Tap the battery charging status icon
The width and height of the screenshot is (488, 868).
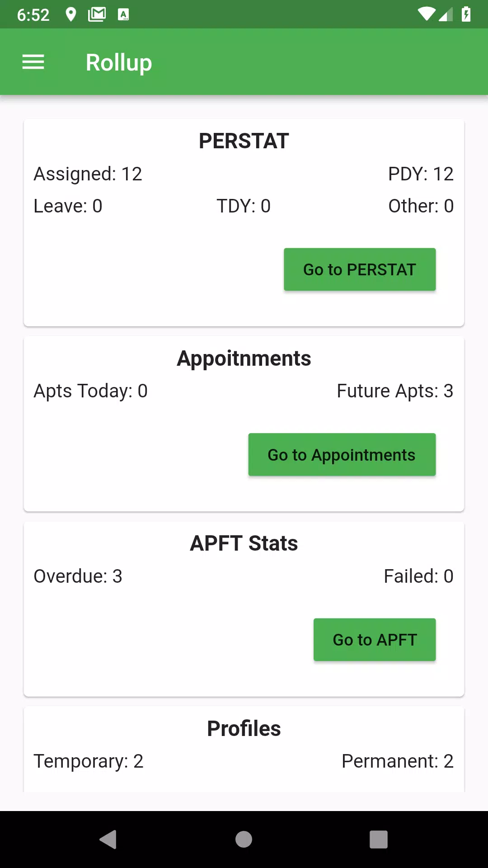coord(466,14)
